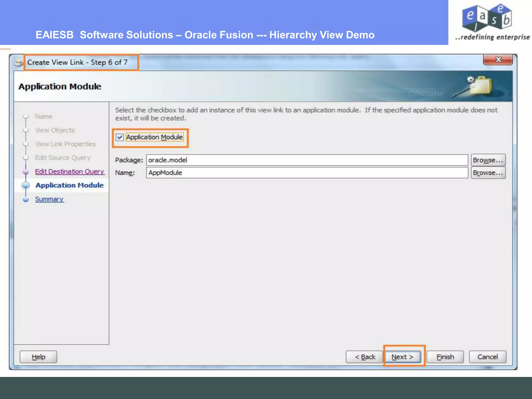The height and width of the screenshot is (399, 532).
Task: Close the Create View Link dialog
Action: coord(498,59)
